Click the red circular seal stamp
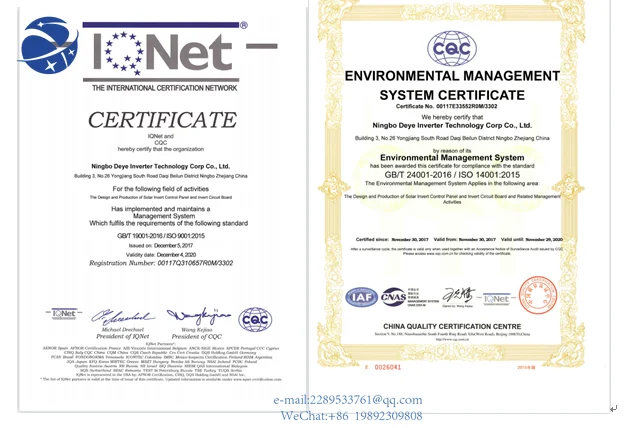 [x=538, y=295]
